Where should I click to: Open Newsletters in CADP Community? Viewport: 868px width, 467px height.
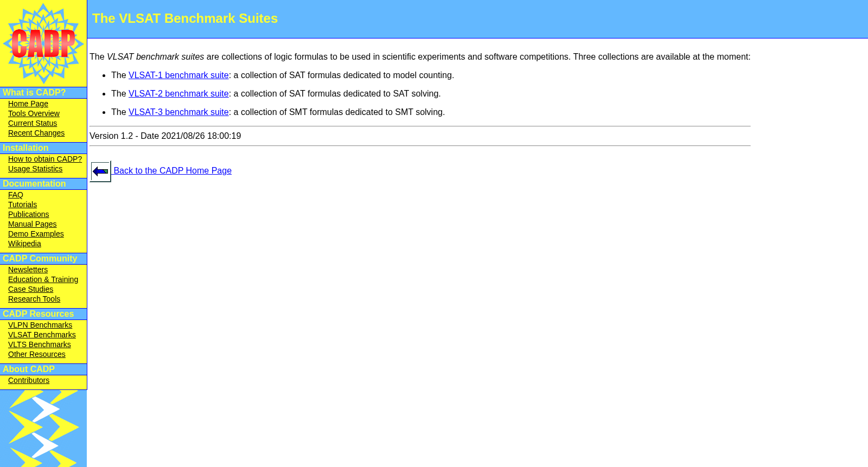(x=28, y=270)
